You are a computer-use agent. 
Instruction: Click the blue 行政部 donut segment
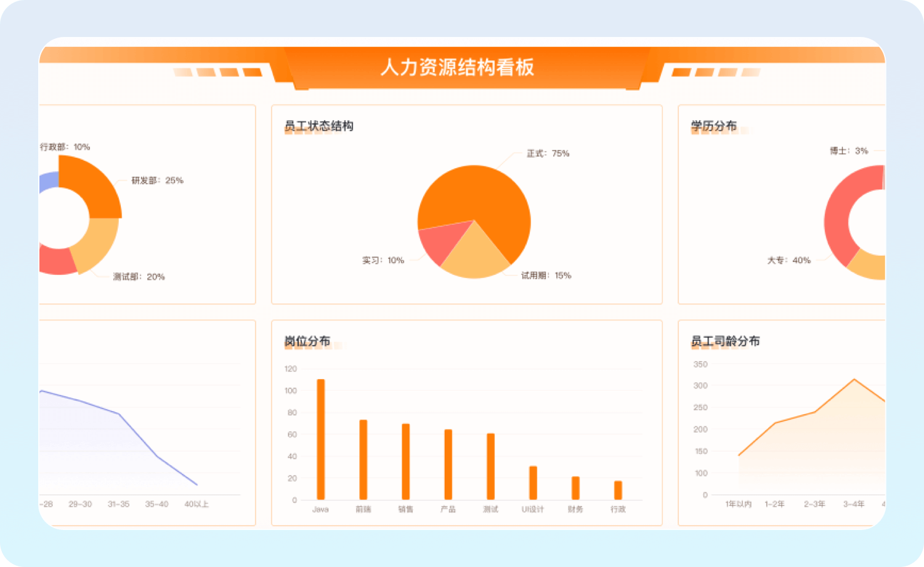pos(48,182)
